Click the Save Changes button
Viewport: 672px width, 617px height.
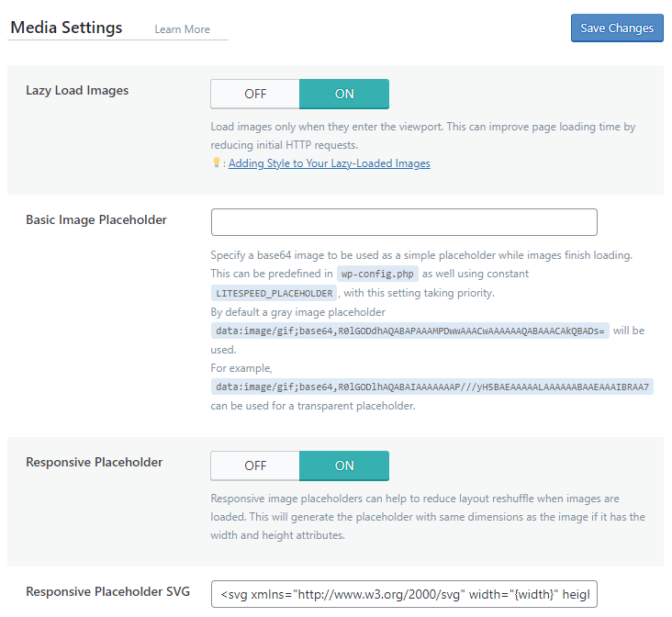(617, 28)
